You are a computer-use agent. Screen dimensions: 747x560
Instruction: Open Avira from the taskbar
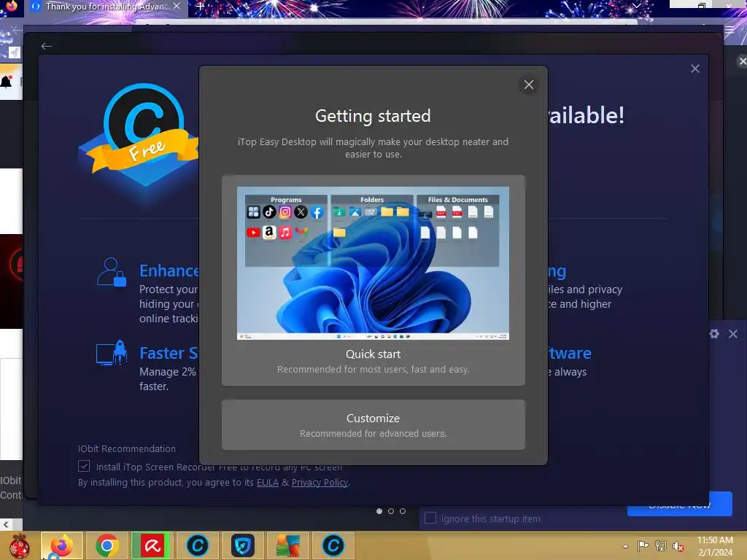[x=152, y=545]
